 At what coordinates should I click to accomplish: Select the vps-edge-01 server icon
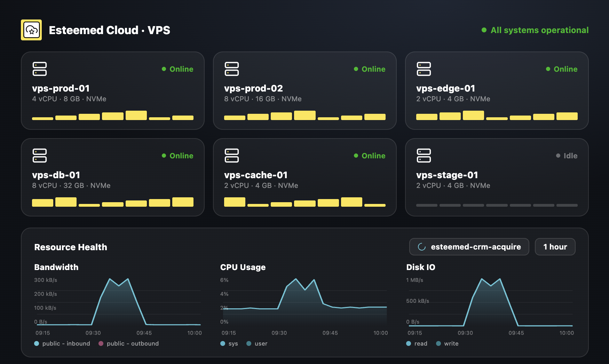pyautogui.click(x=424, y=69)
